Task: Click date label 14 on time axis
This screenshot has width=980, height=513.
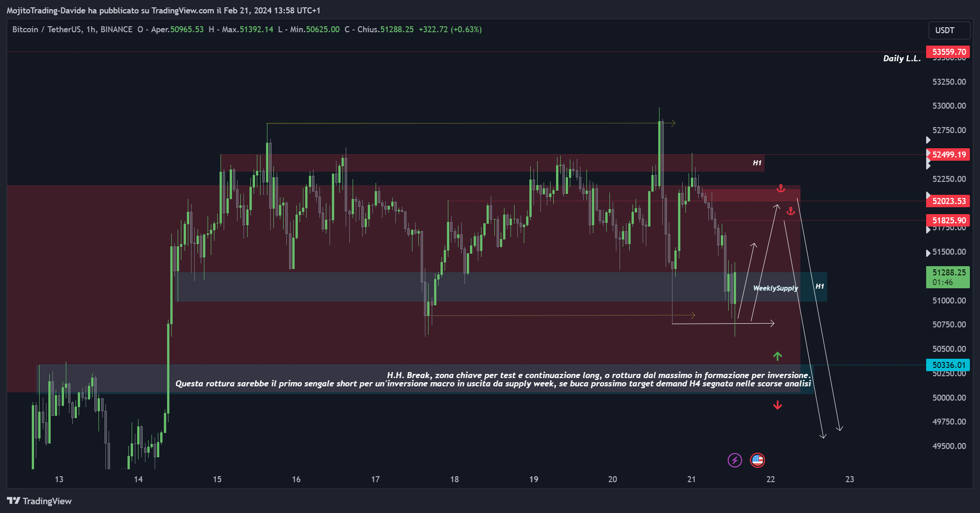Action: click(x=138, y=479)
